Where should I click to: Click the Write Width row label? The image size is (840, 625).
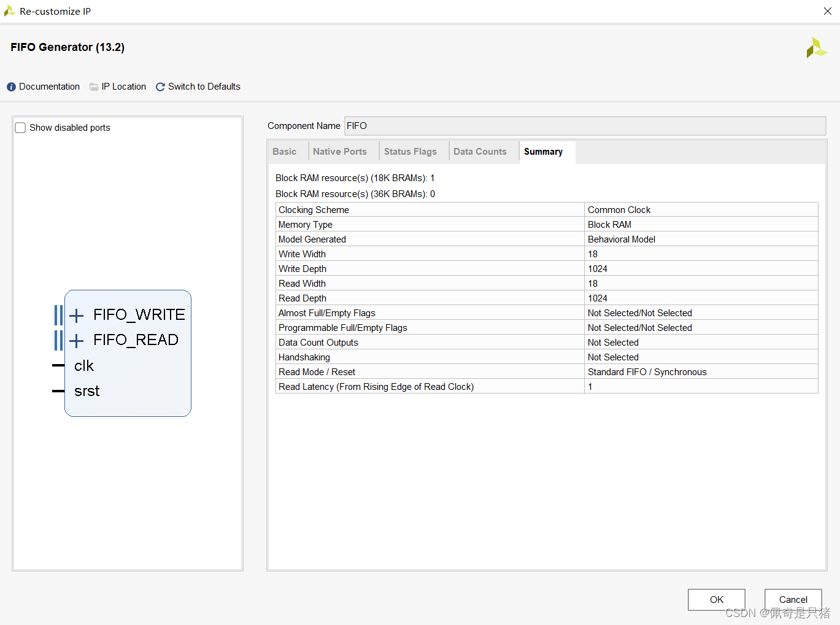tap(302, 254)
